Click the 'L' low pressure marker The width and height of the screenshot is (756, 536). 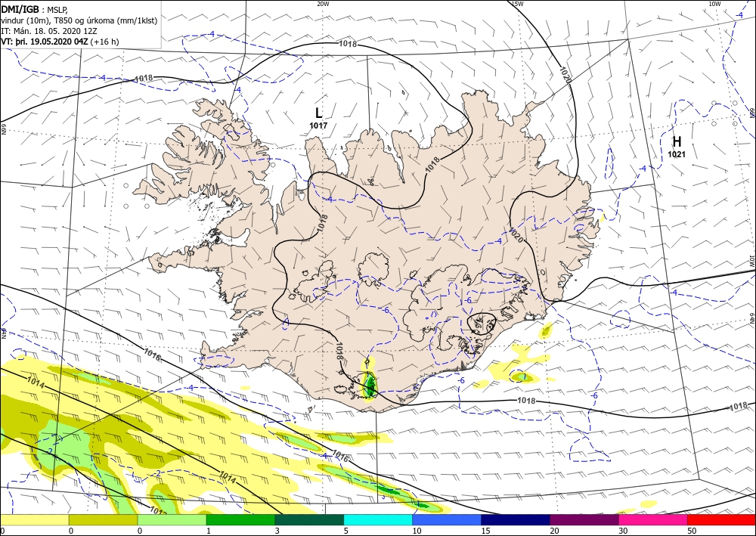coord(318,113)
